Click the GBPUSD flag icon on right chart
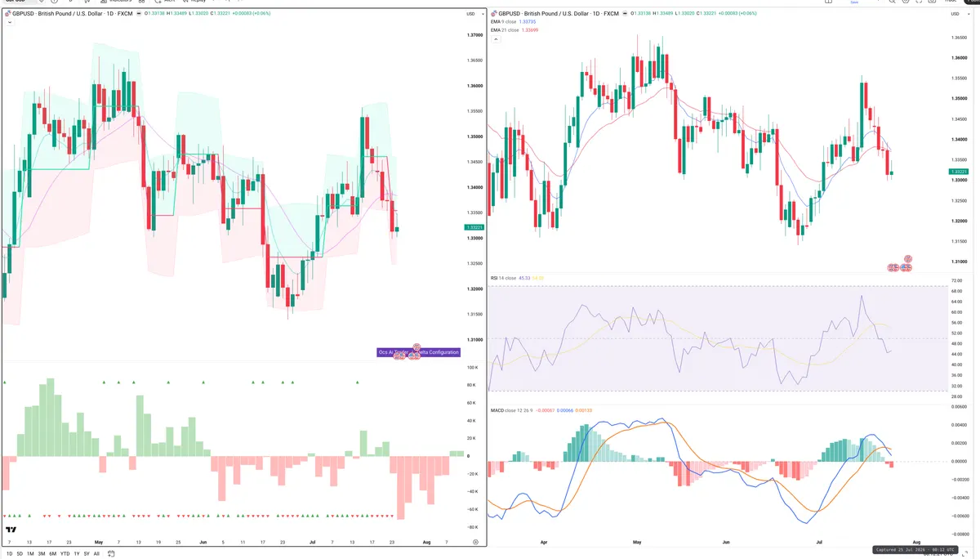 (494, 14)
